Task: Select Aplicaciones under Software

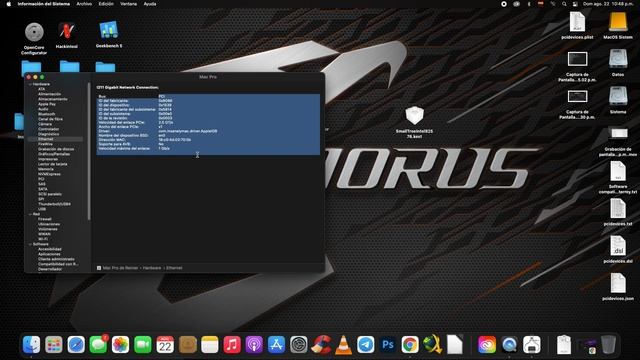Action: click(49, 254)
